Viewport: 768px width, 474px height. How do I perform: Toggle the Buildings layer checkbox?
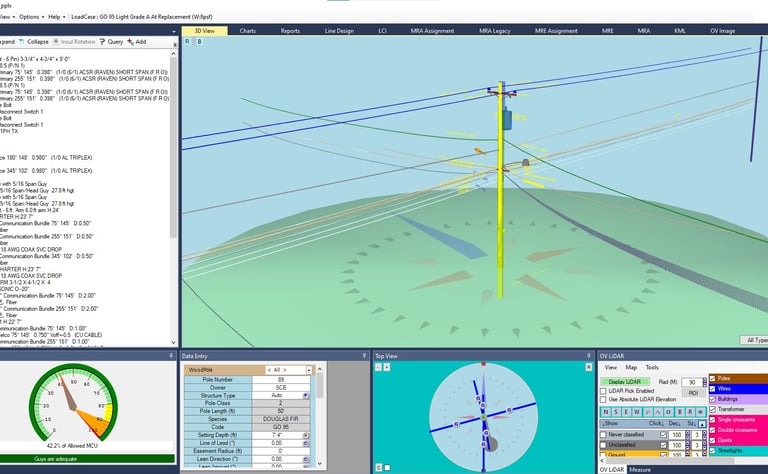pyautogui.click(x=713, y=399)
